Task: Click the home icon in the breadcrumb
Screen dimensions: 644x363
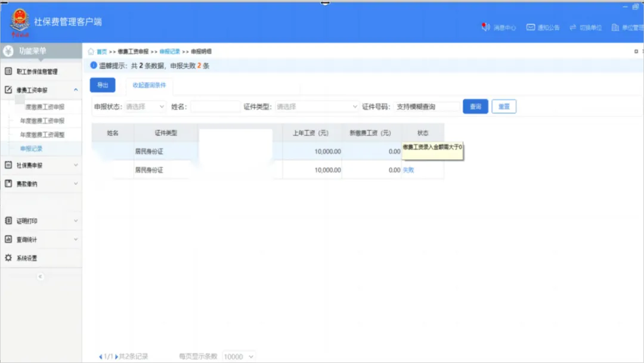Action: (x=91, y=51)
